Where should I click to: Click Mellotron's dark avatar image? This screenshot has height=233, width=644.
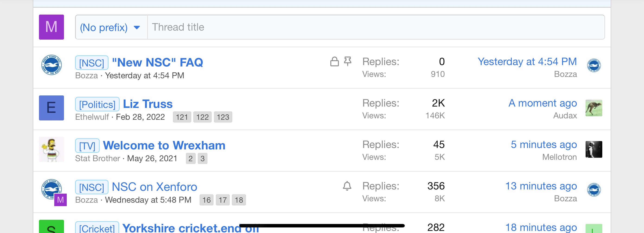pyautogui.click(x=594, y=149)
